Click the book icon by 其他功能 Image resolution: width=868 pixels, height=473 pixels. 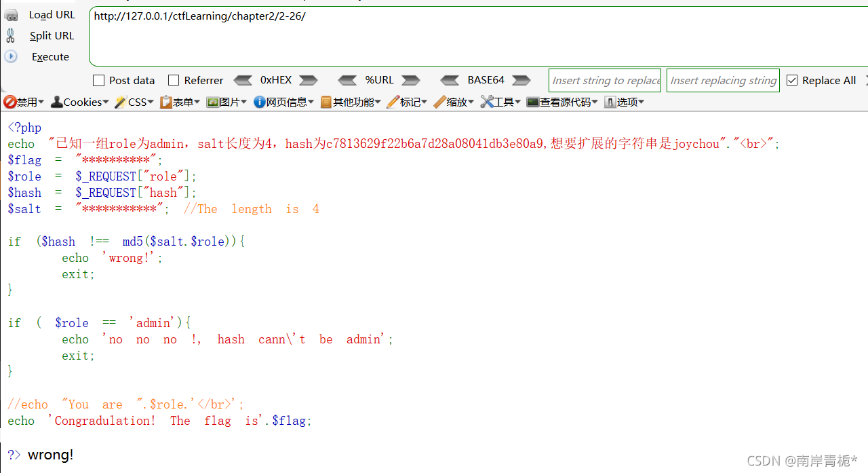(326, 102)
